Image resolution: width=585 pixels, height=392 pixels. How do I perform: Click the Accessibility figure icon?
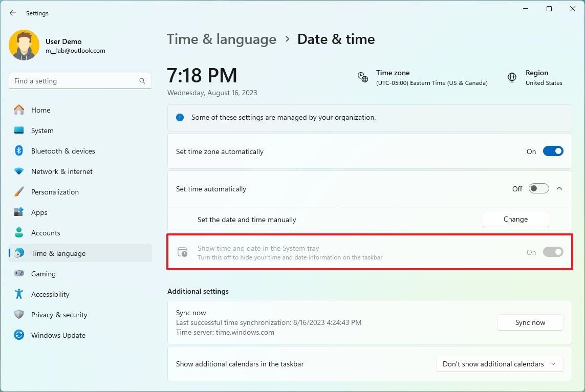18,294
